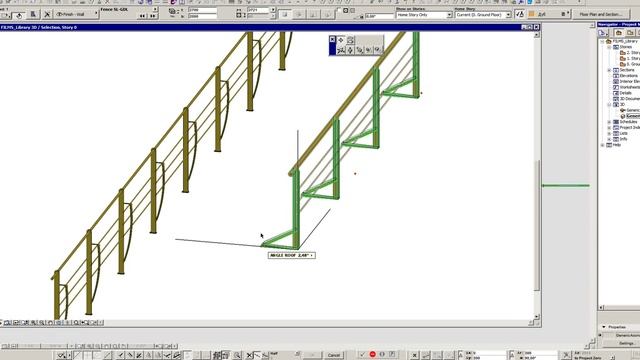Select Info item in Navigator tree

coord(620,139)
